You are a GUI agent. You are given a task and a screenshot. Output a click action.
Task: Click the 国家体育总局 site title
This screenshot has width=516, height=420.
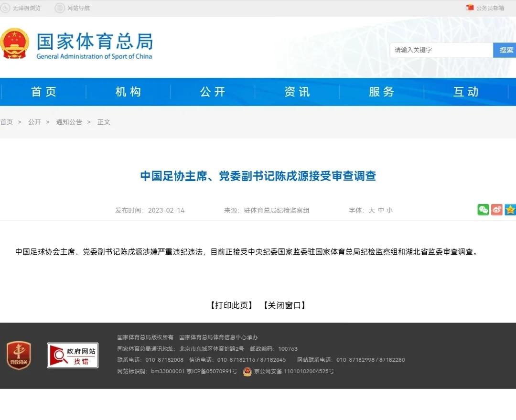pos(95,42)
